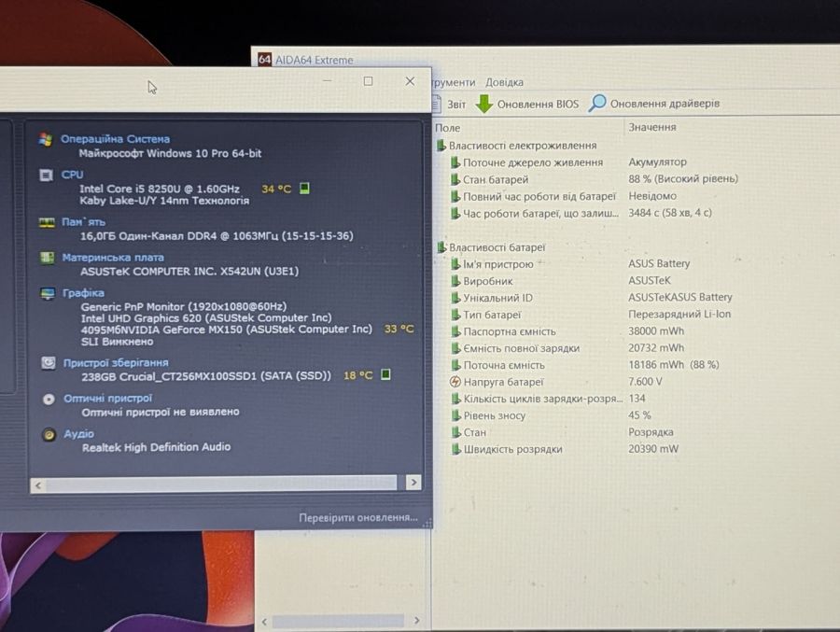
Task: Click the speaker icon beside Аудіо
Action: 49,435
